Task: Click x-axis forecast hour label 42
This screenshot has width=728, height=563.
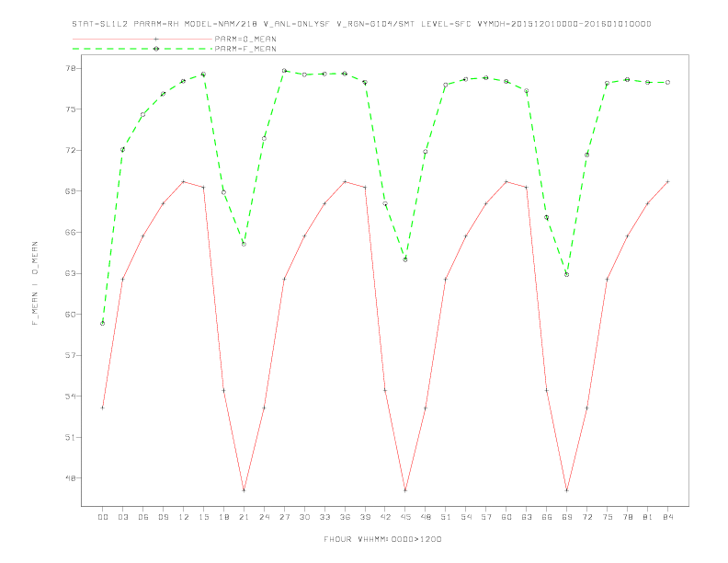Action: click(385, 517)
